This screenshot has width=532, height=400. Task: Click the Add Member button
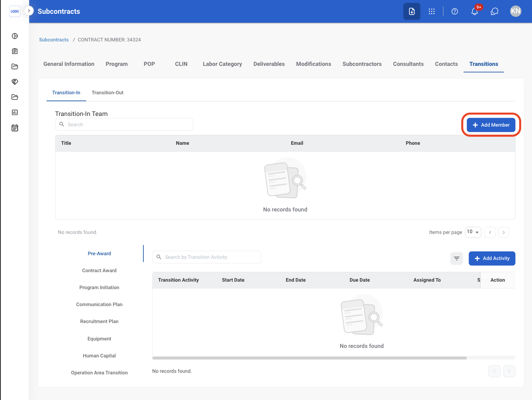pyautogui.click(x=491, y=125)
